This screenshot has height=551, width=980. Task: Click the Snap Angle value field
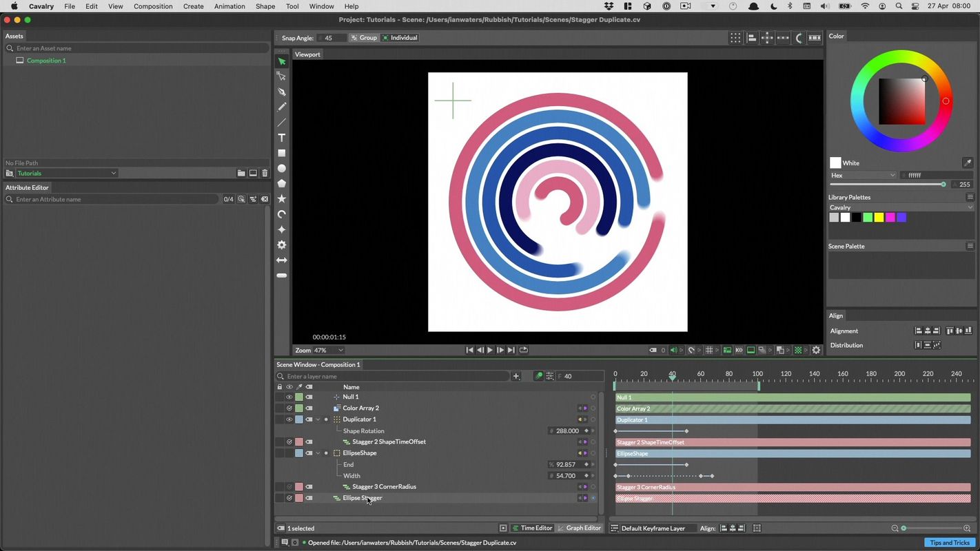[331, 38]
